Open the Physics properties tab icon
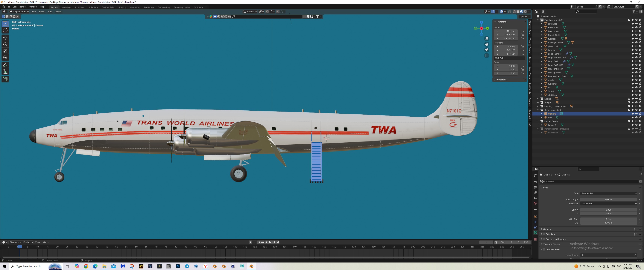The image size is (644, 270). tap(535, 222)
